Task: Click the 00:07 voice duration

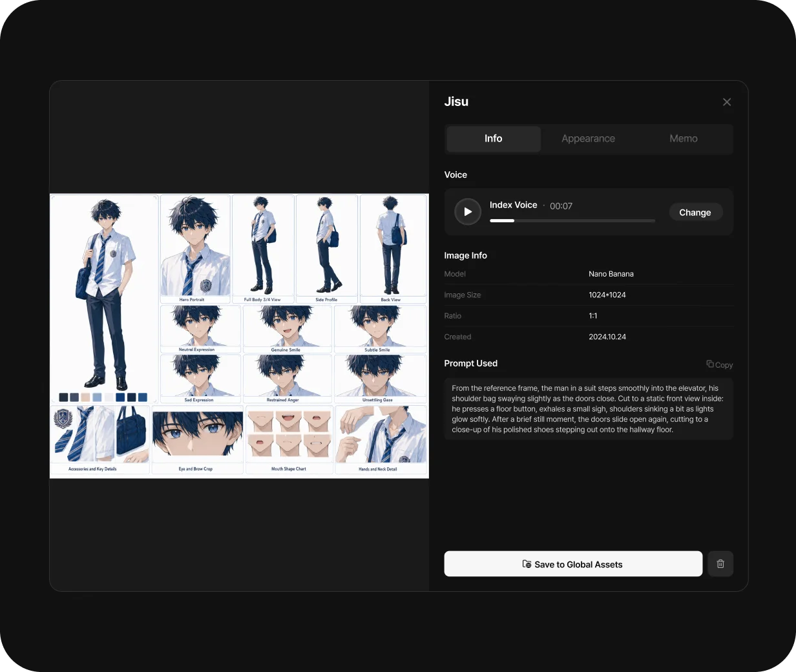Action: pos(561,206)
